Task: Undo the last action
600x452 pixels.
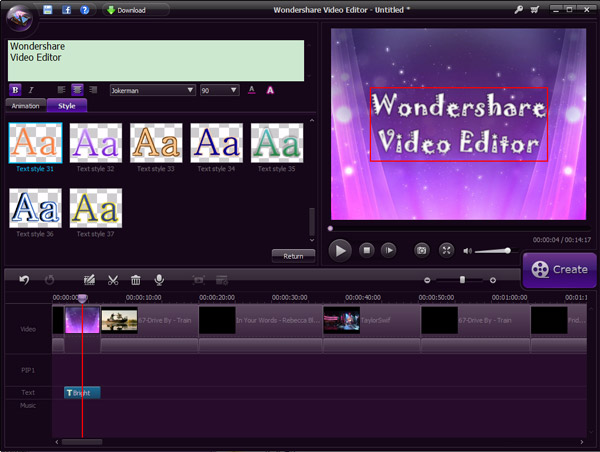Action: pos(24,280)
